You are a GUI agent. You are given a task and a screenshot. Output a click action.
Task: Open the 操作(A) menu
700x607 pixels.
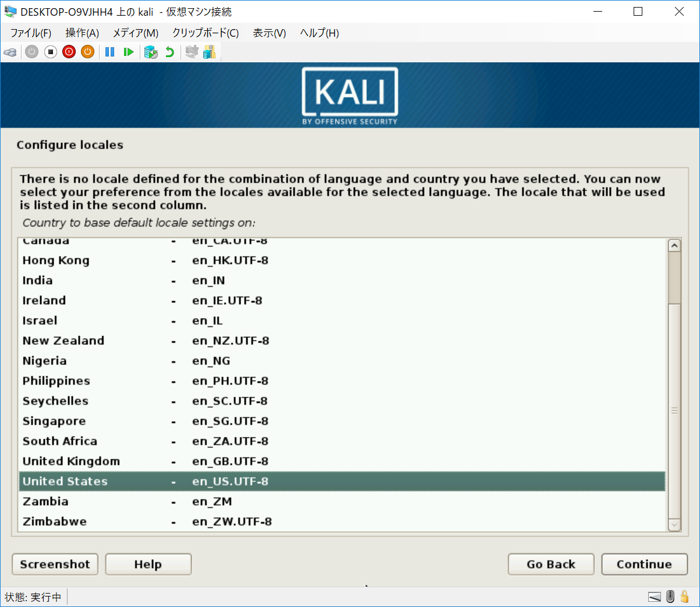click(82, 33)
